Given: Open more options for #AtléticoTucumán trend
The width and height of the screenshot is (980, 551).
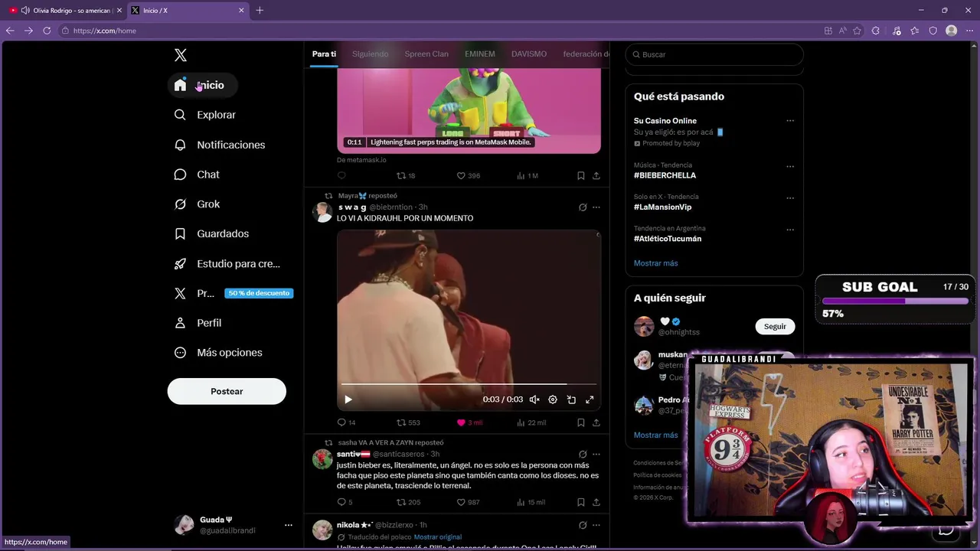Looking at the screenshot, I should tap(790, 230).
